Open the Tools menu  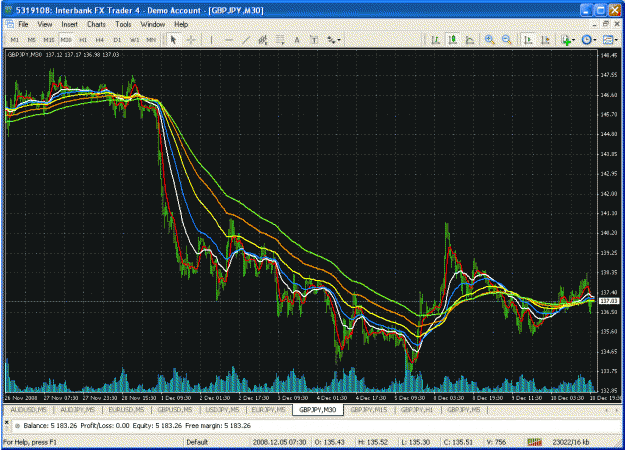[123, 24]
